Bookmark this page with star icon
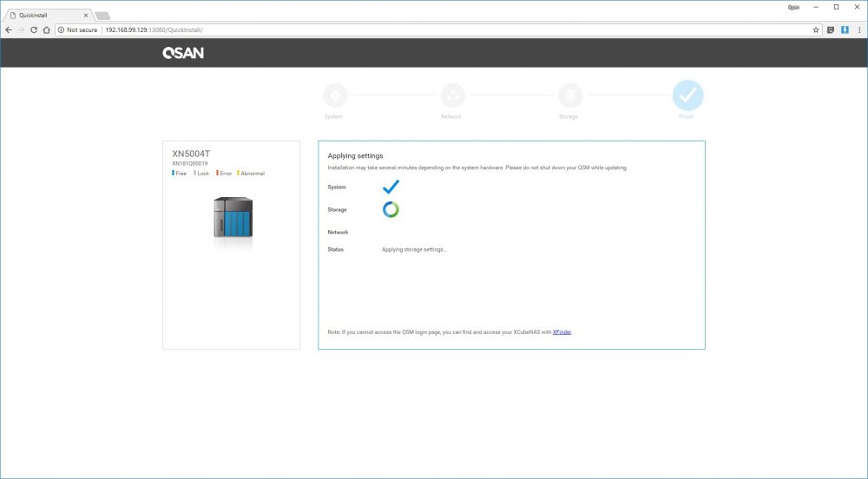 [x=815, y=30]
